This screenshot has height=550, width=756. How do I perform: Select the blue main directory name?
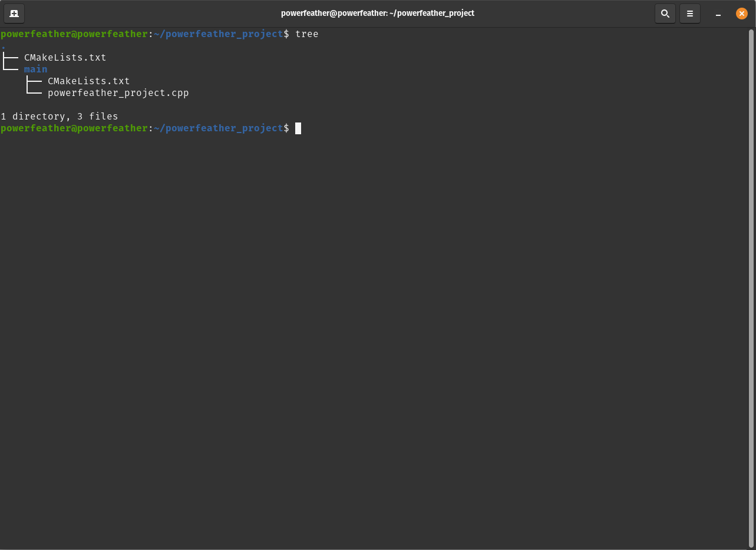point(35,69)
